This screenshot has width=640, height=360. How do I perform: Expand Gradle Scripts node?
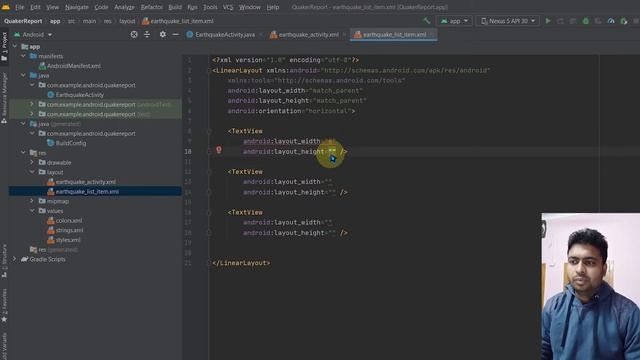[x=15, y=259]
